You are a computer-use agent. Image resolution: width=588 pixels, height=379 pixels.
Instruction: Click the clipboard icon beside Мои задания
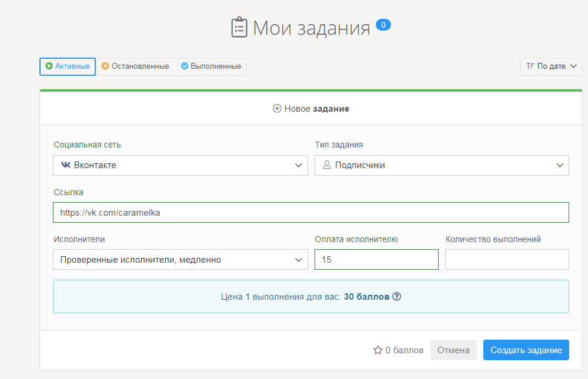(x=239, y=28)
